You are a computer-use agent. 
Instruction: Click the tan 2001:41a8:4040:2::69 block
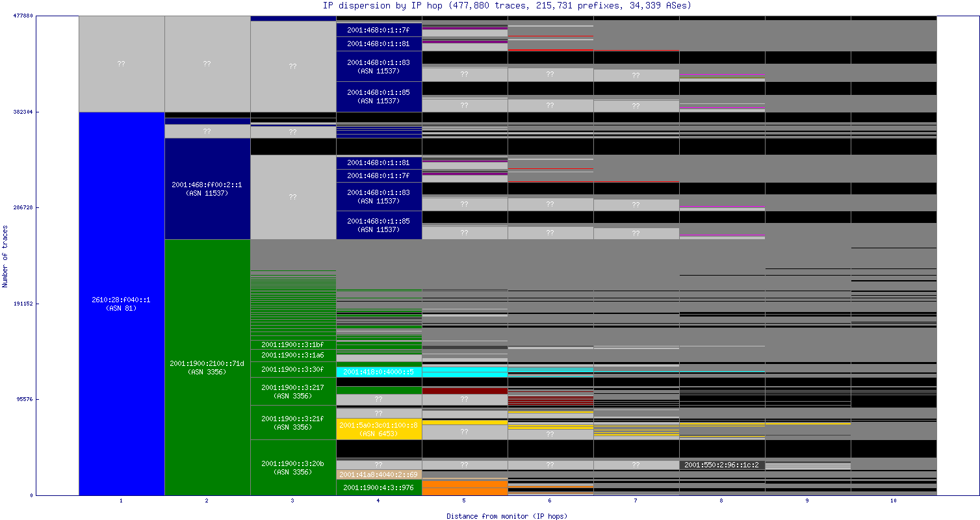[x=379, y=474]
